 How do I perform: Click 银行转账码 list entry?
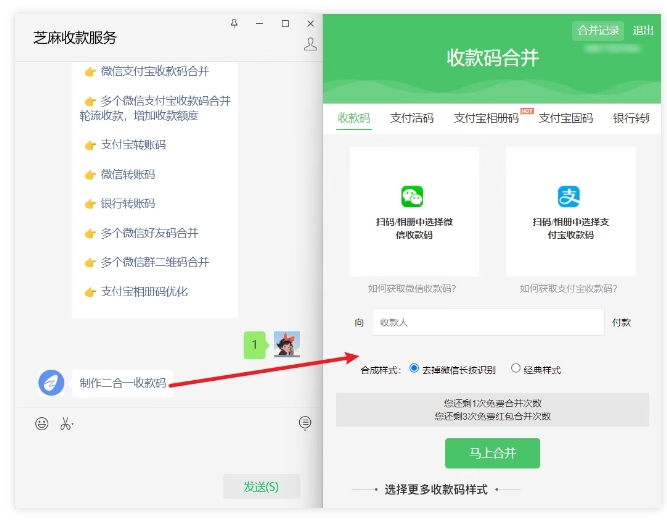[x=128, y=203]
